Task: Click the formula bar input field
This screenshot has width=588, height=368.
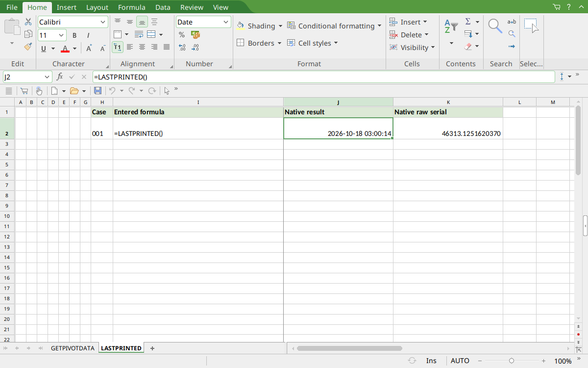Action: (x=323, y=77)
